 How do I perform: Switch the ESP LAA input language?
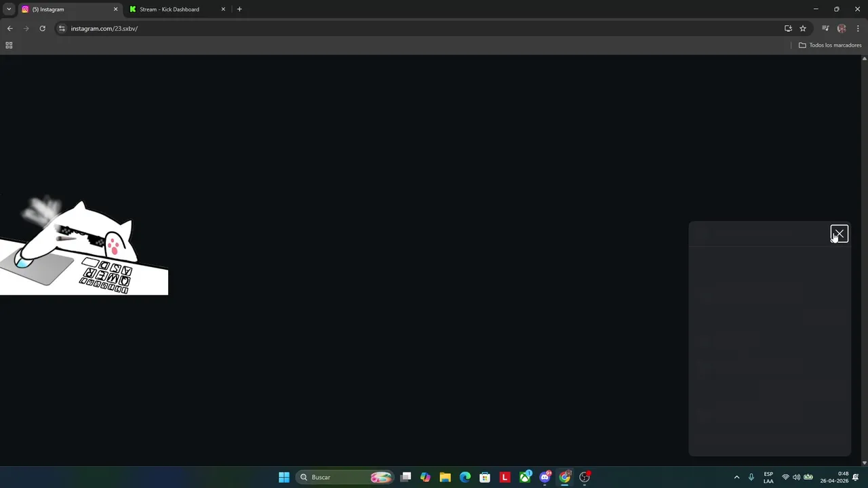coord(768,477)
